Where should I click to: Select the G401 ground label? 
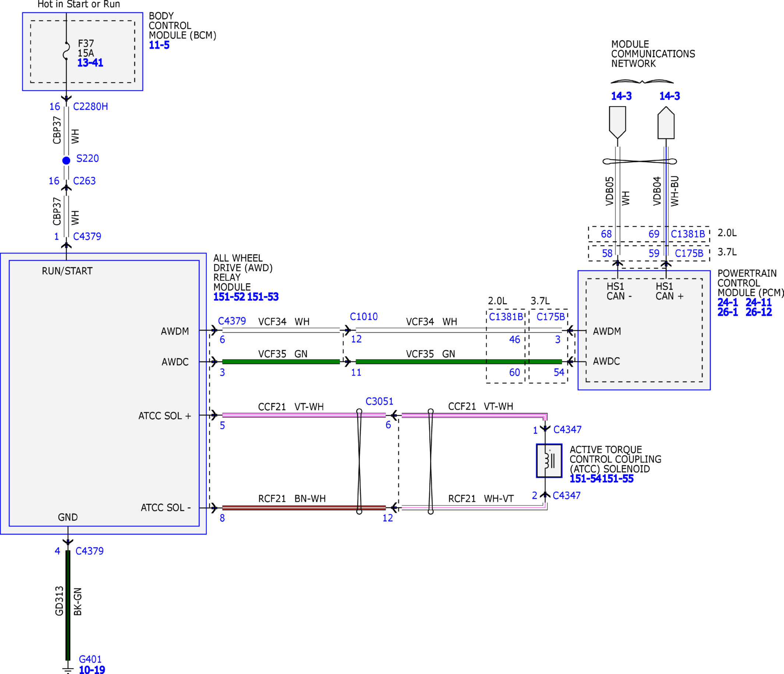tap(90, 659)
